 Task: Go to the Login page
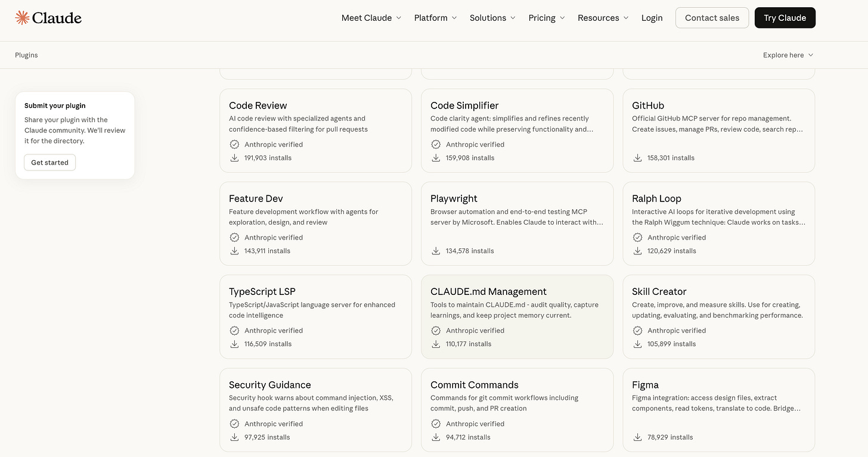652,18
